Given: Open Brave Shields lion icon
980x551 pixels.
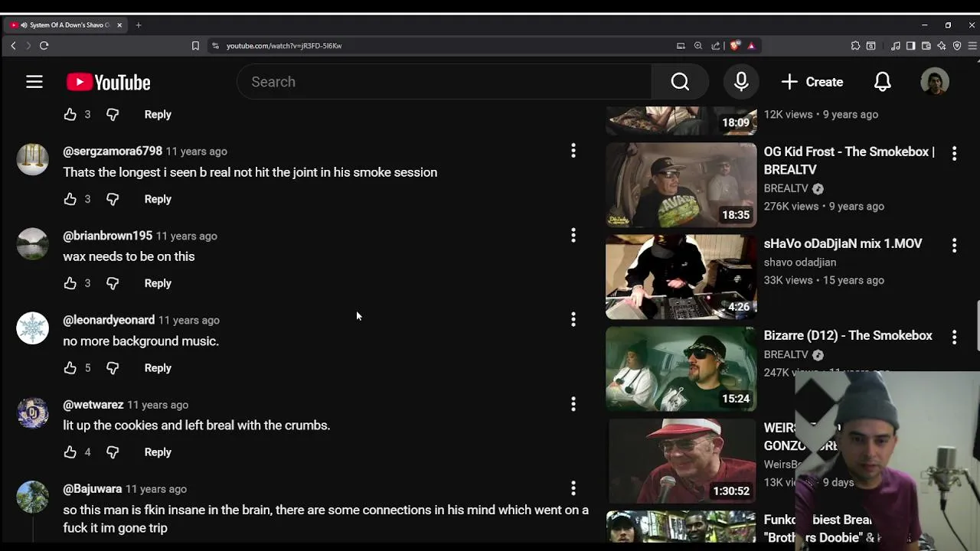Looking at the screenshot, I should (x=735, y=46).
